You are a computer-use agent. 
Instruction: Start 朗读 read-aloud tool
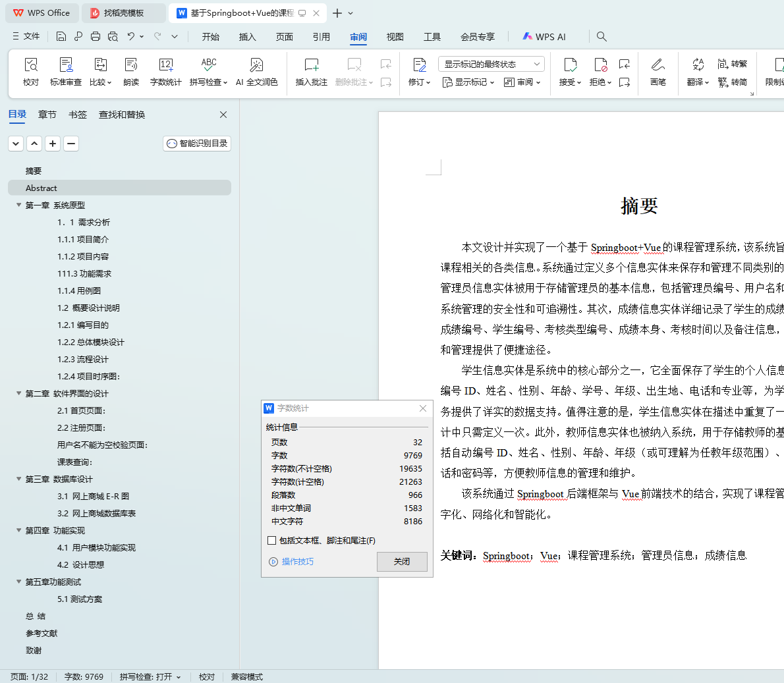(131, 72)
